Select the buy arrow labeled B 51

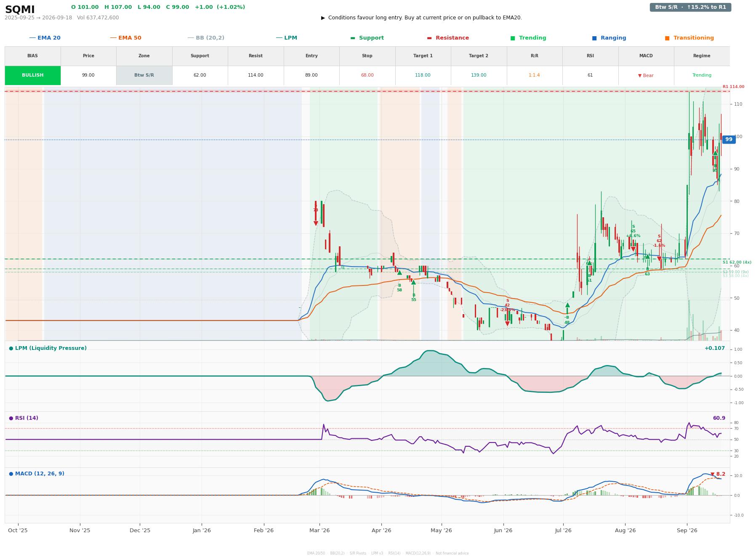[589, 263]
